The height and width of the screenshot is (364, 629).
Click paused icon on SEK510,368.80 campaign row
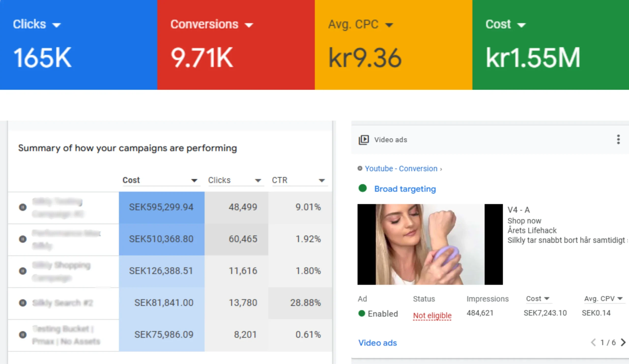[x=23, y=239]
